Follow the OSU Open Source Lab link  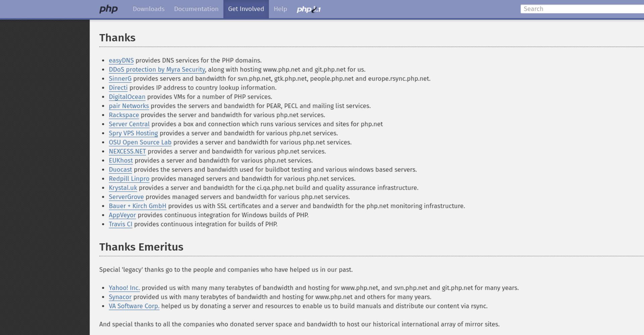[140, 142]
